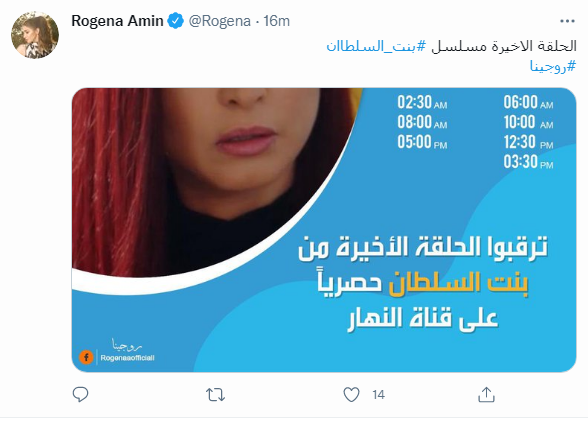The image size is (588, 422).
Task: Click the Rogena Amin display name
Action: (x=117, y=21)
